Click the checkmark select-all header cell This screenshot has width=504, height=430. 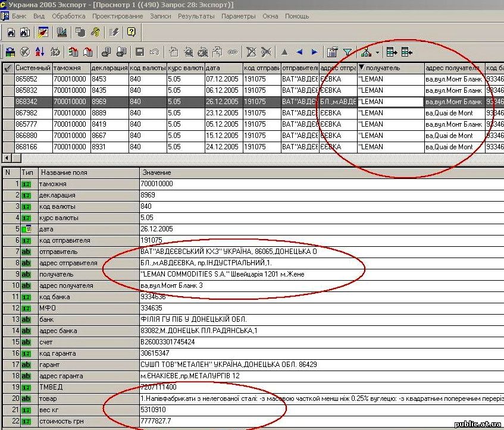tap(8, 68)
